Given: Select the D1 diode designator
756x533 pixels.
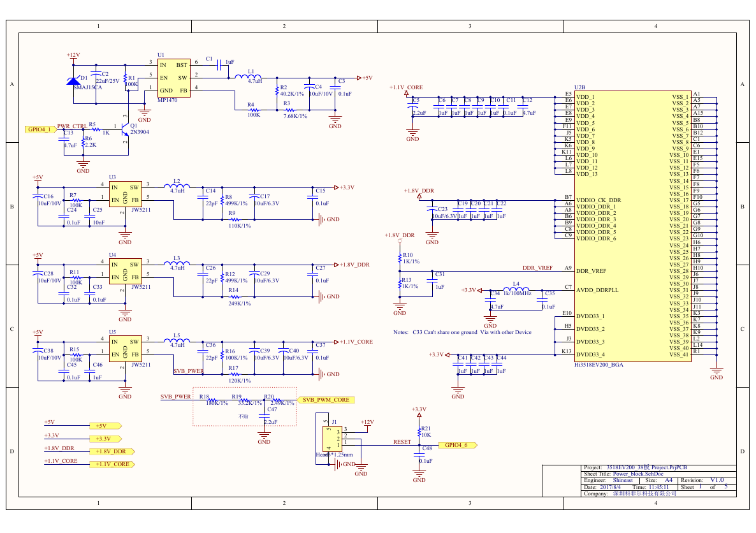Looking at the screenshot, I should pos(84,78).
